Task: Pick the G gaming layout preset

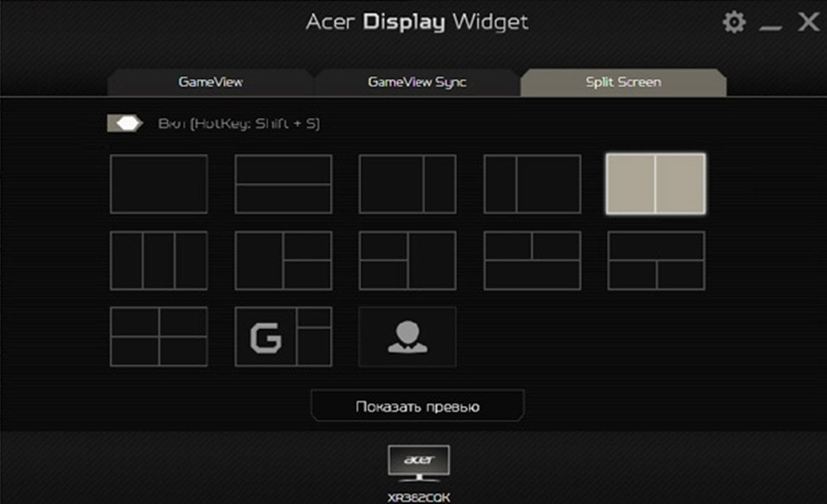Action: 283,336
